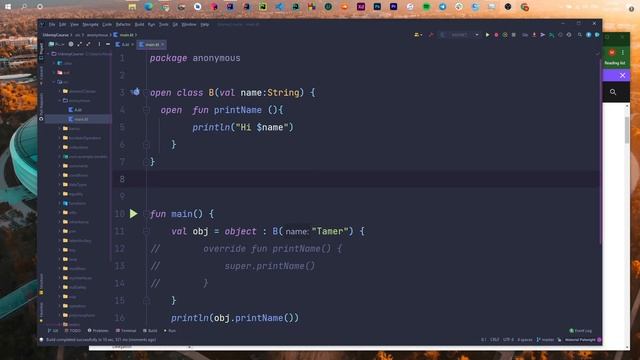
Task: Open Windows Start menu
Action: point(8,7)
